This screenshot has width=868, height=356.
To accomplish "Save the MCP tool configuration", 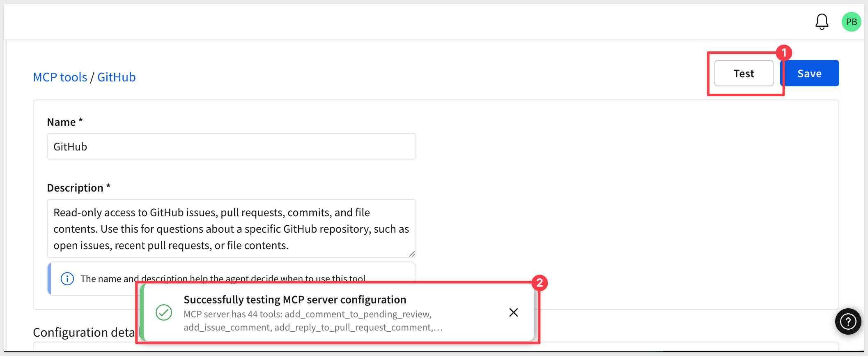I will tap(809, 74).
